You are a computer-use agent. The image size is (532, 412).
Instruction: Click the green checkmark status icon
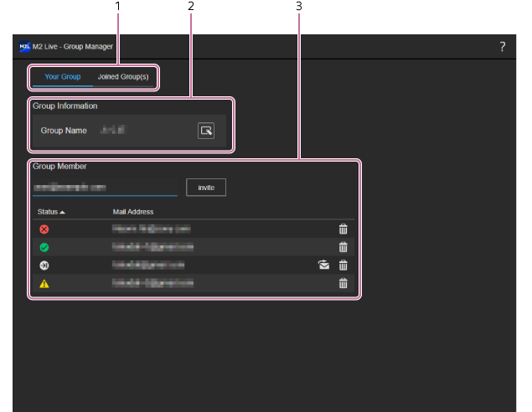point(44,247)
